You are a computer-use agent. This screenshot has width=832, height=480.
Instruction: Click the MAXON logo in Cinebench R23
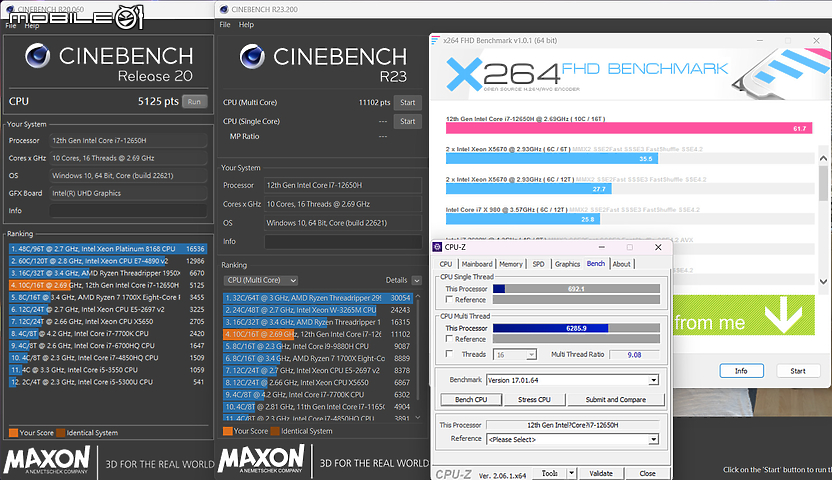261,459
